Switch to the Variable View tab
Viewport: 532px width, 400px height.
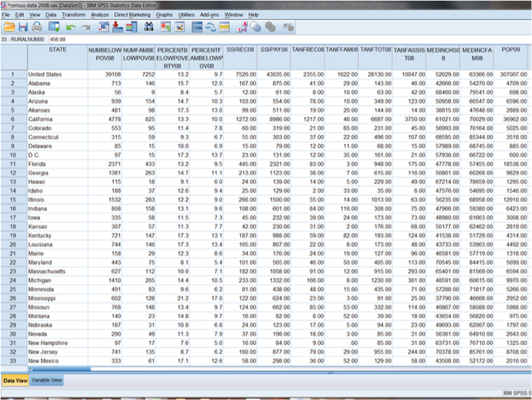47,380
